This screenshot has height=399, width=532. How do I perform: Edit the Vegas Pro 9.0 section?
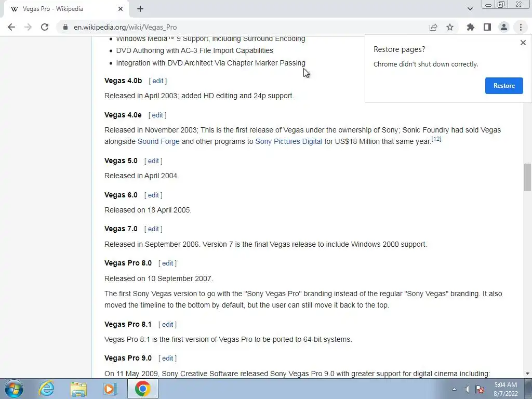coord(168,358)
